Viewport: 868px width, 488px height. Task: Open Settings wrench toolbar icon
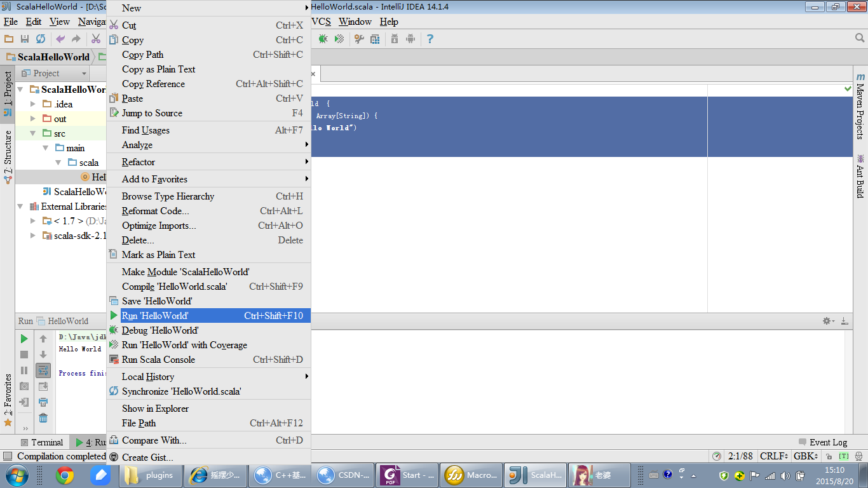coord(359,39)
